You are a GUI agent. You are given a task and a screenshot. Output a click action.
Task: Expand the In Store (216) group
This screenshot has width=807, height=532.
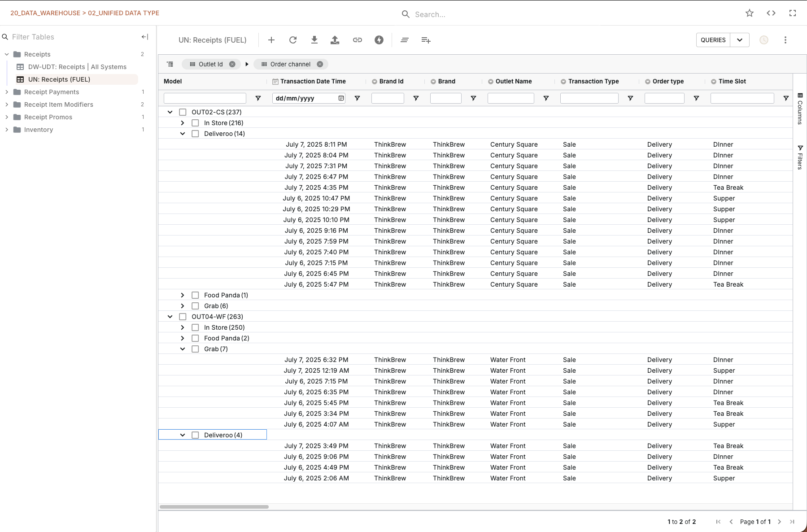183,123
